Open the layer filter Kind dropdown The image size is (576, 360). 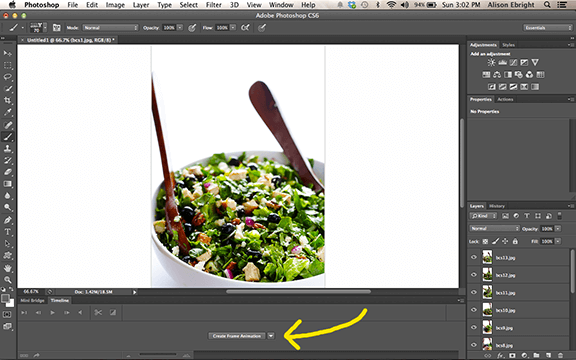pos(483,216)
